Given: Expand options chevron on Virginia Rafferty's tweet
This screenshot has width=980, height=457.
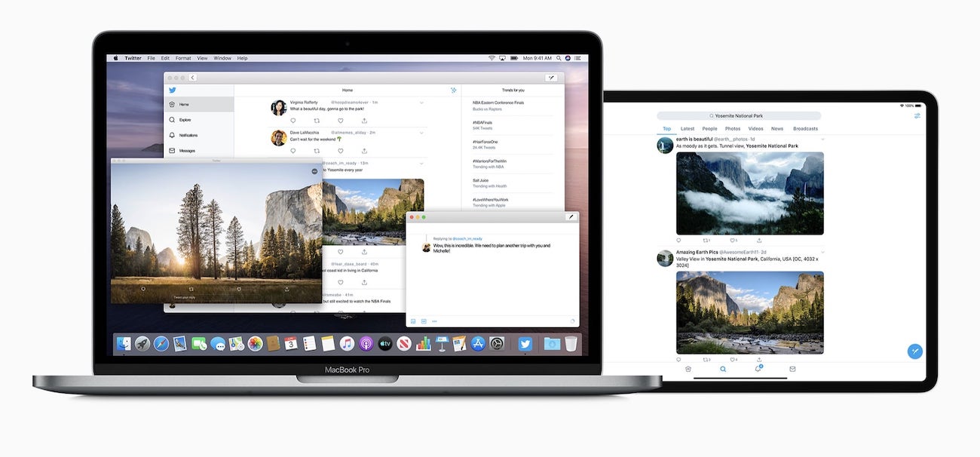Looking at the screenshot, I should click(x=421, y=102).
